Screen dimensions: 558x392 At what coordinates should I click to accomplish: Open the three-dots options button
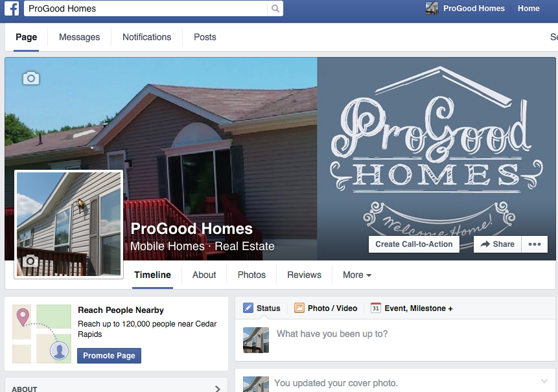[535, 244]
